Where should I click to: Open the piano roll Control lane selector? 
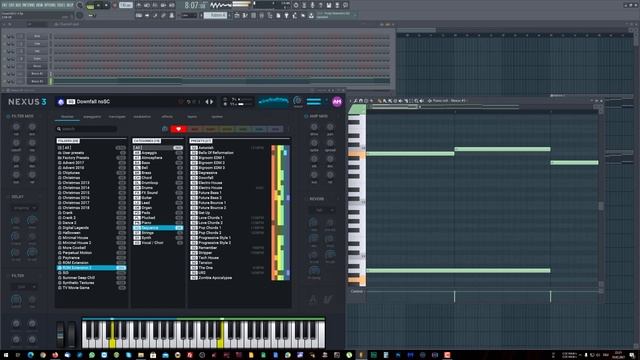click(356, 291)
